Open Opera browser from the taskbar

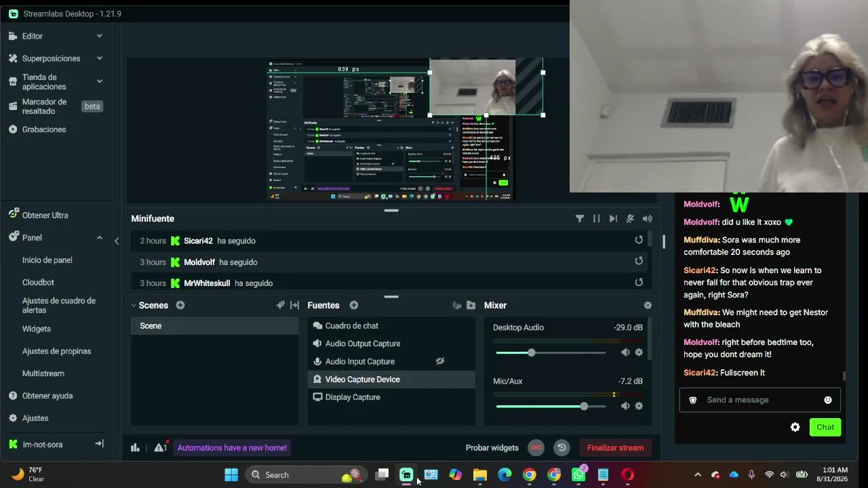pos(628,474)
